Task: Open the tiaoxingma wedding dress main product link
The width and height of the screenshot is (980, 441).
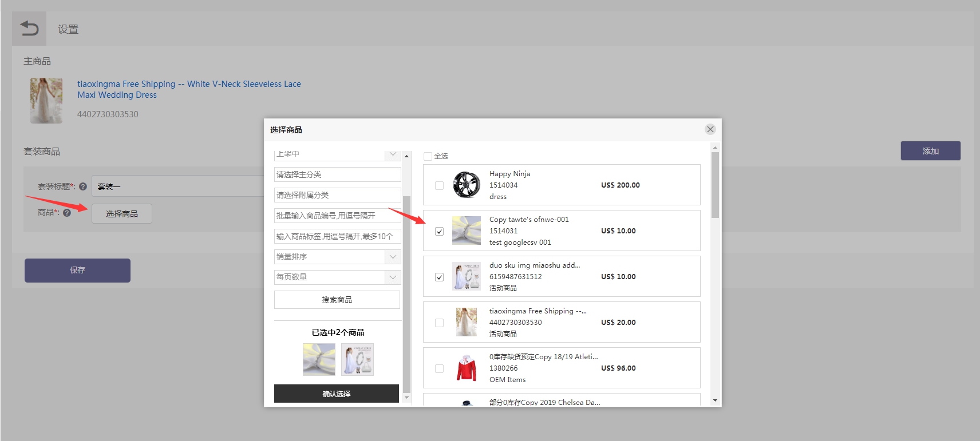Action: point(189,89)
